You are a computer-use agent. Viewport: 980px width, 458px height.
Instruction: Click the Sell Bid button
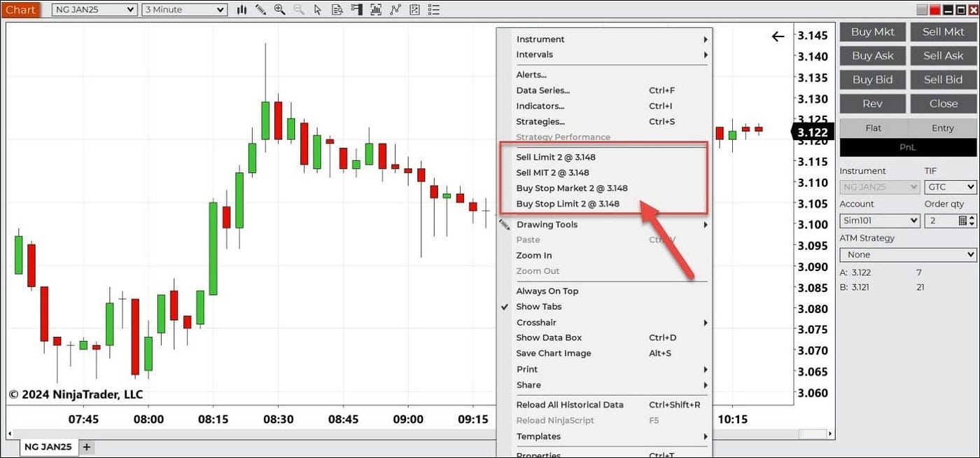pyautogui.click(x=943, y=80)
